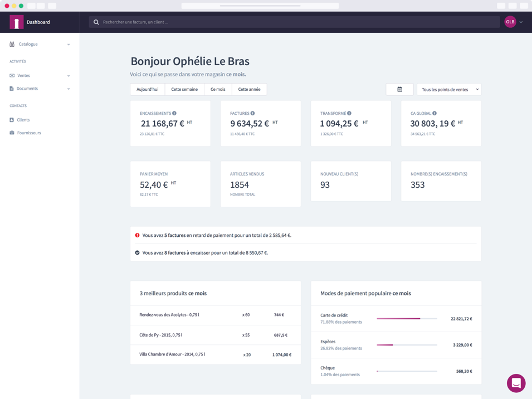Click info icon beside Factures
Image resolution: width=532 pixels, height=399 pixels.
click(x=252, y=113)
